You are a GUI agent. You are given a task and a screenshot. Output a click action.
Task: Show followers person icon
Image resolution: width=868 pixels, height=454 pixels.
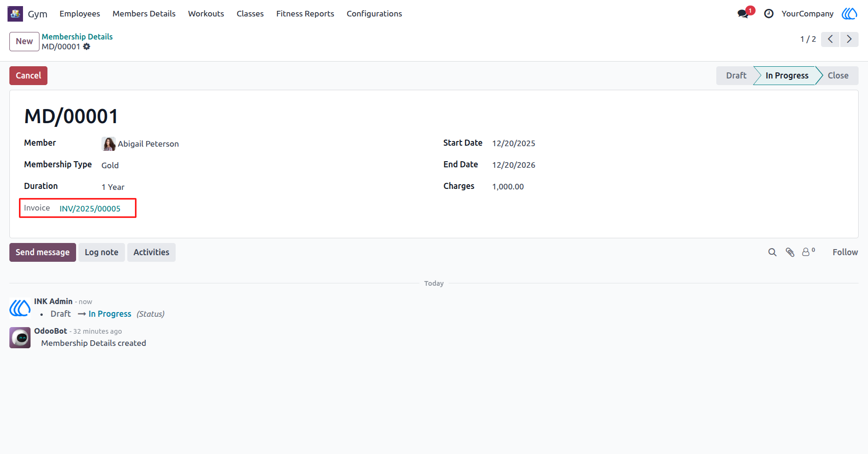(x=808, y=252)
